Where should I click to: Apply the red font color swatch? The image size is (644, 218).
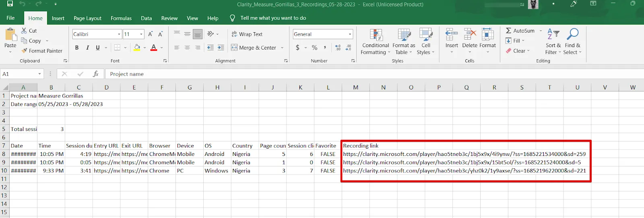154,48
